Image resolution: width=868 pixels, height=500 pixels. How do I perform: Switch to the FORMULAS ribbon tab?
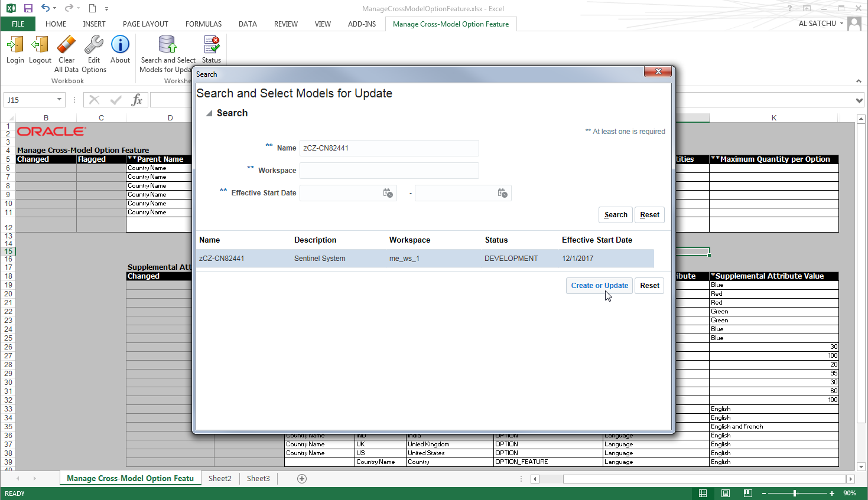click(x=203, y=24)
